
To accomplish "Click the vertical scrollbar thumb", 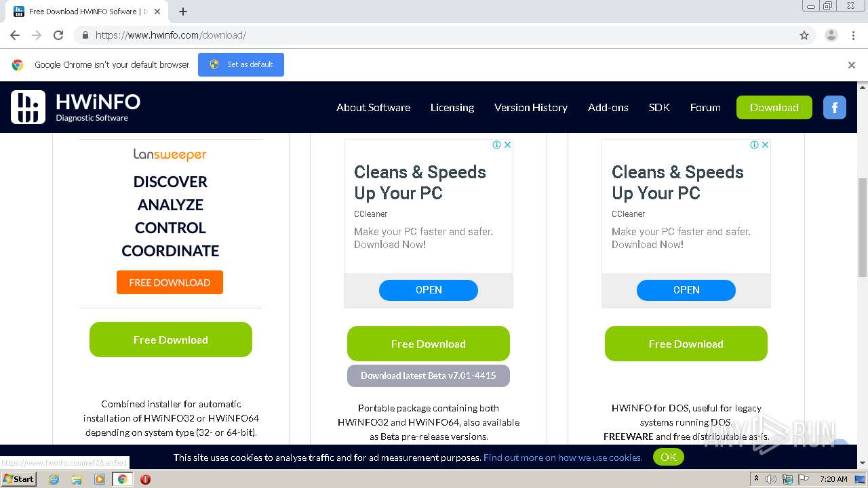I will [863, 227].
